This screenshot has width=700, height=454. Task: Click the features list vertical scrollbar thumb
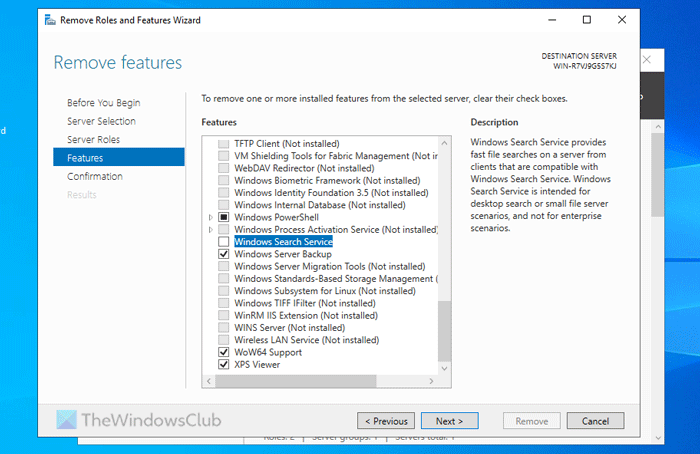pyautogui.click(x=444, y=331)
